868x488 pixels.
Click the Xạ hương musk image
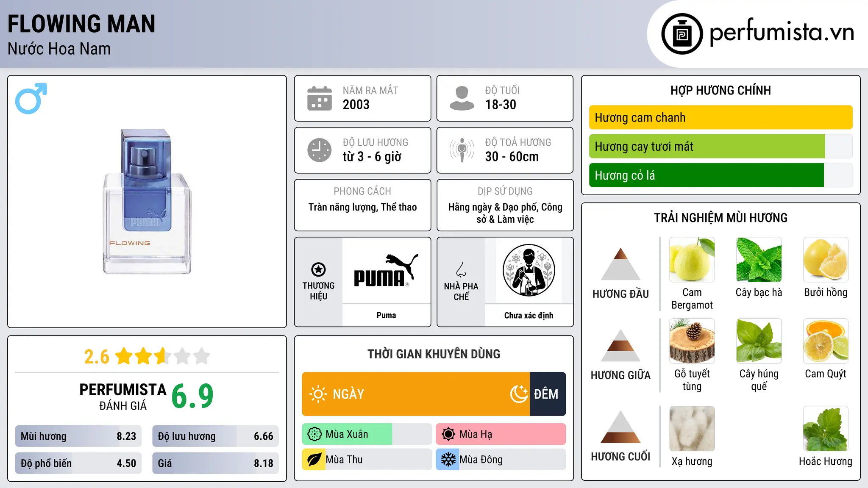[x=692, y=429]
